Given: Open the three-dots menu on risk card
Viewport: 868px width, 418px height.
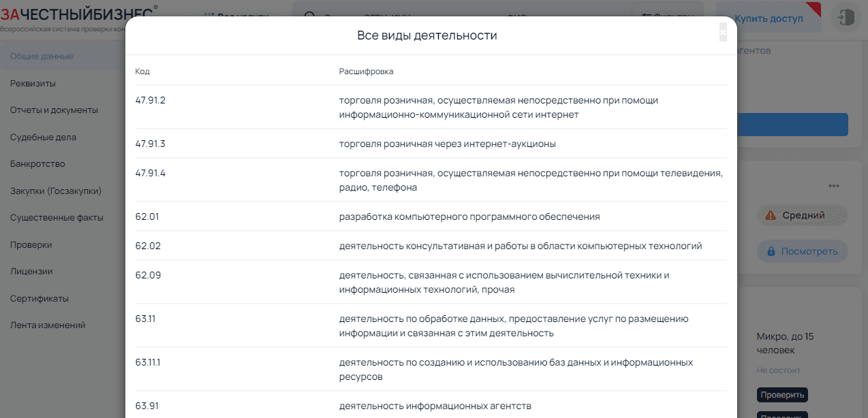Looking at the screenshot, I should [834, 186].
